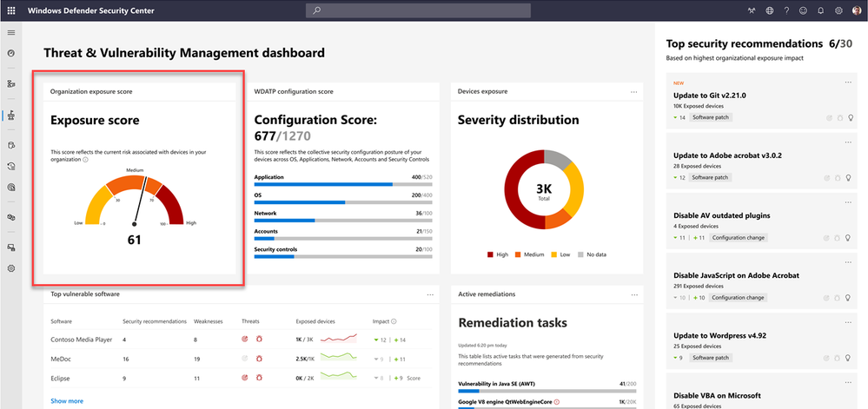This screenshot has width=868, height=409.
Task: Open header settings gear icon
Action: [x=838, y=10]
